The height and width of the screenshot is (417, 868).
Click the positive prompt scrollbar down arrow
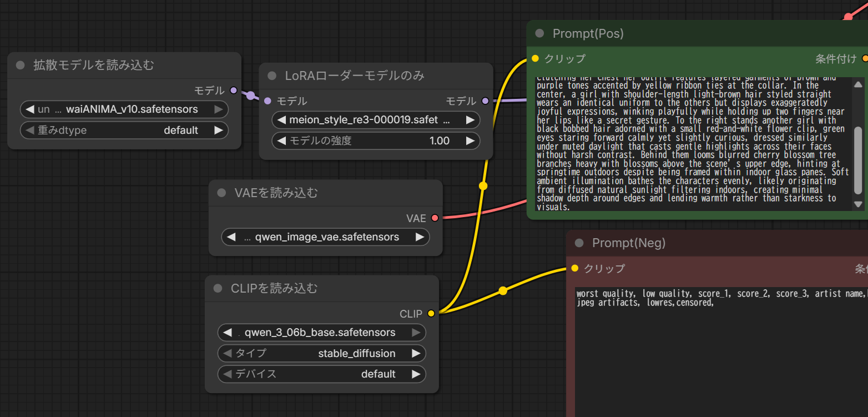click(x=858, y=205)
